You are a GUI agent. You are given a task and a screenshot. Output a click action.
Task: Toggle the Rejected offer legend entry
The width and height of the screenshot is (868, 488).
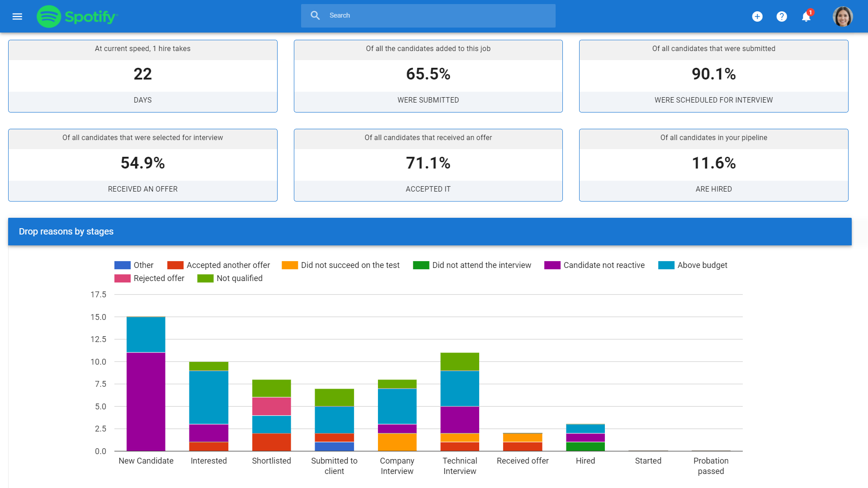(x=149, y=278)
